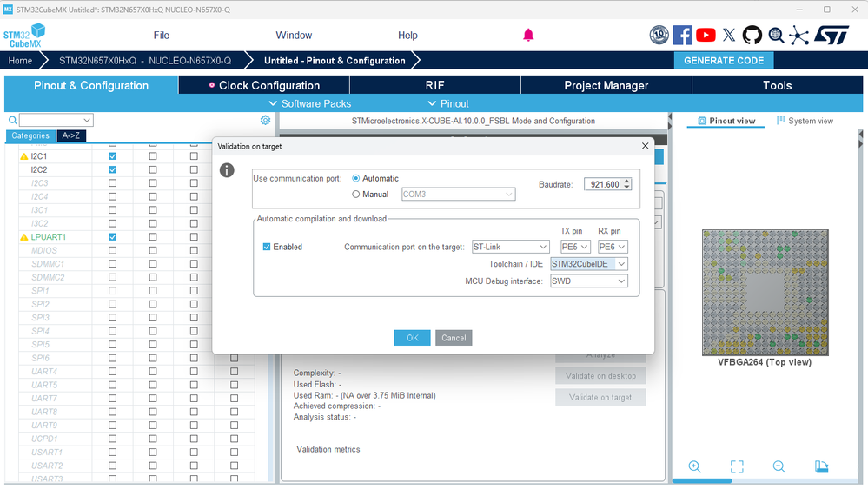Check the first SPI1 checkbox
Screen dimensions: 868x489
click(x=112, y=290)
